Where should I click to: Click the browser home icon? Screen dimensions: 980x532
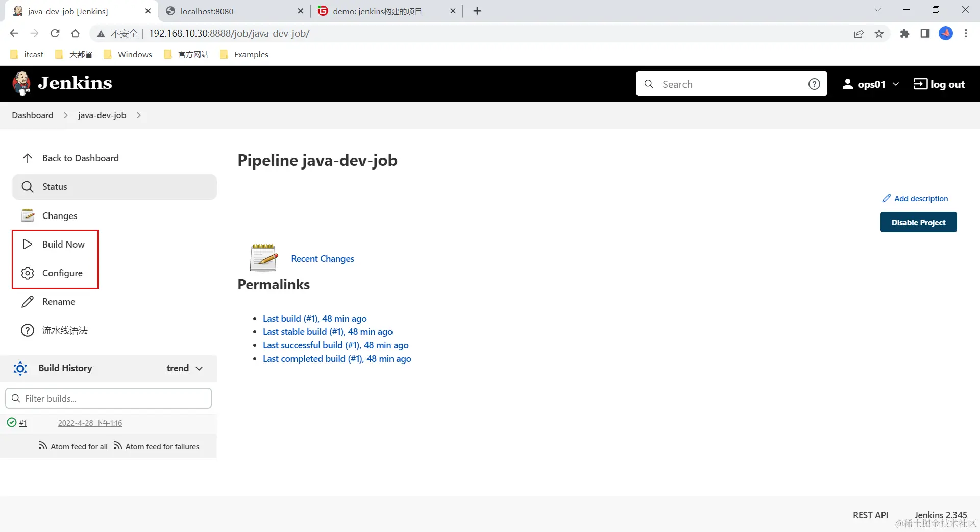coord(76,33)
